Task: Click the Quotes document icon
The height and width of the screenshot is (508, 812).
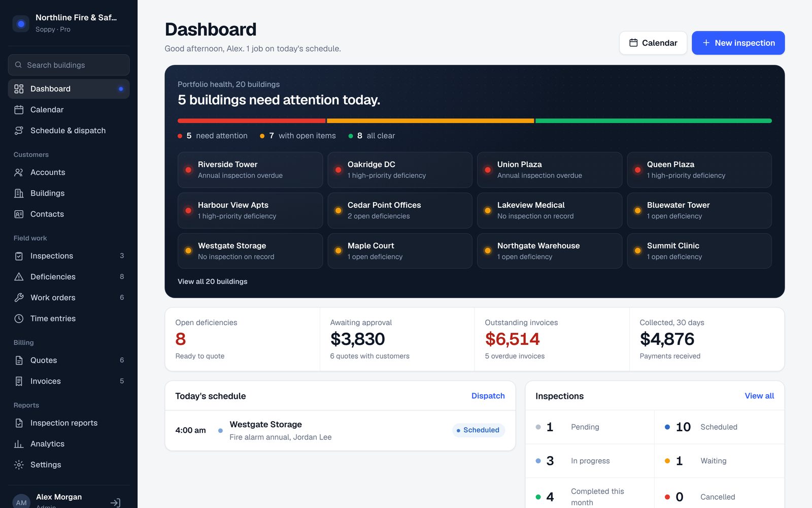Action: coord(19,360)
